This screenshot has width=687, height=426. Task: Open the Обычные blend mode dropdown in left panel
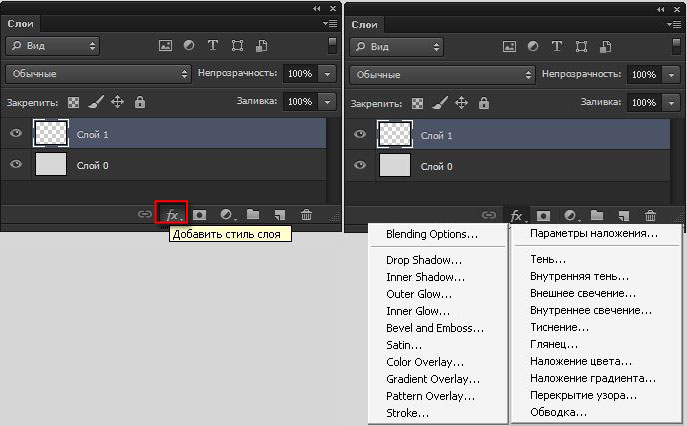coord(98,74)
